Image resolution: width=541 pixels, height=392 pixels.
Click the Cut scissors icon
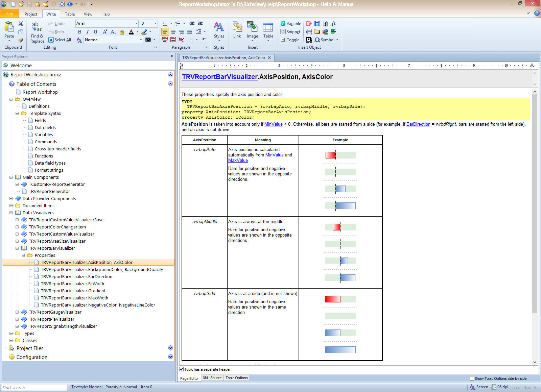coord(21,24)
